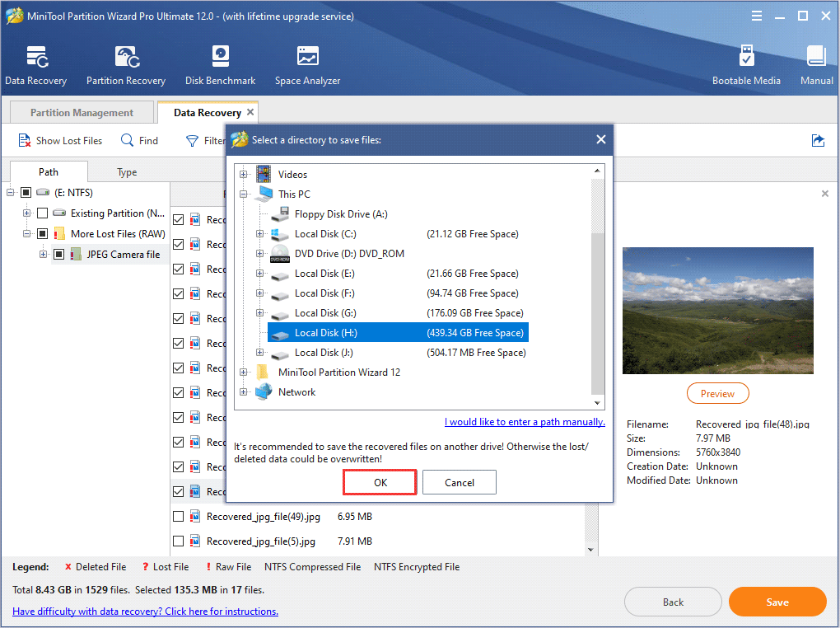
Task: Open the Space Analyzer
Action: [x=307, y=64]
